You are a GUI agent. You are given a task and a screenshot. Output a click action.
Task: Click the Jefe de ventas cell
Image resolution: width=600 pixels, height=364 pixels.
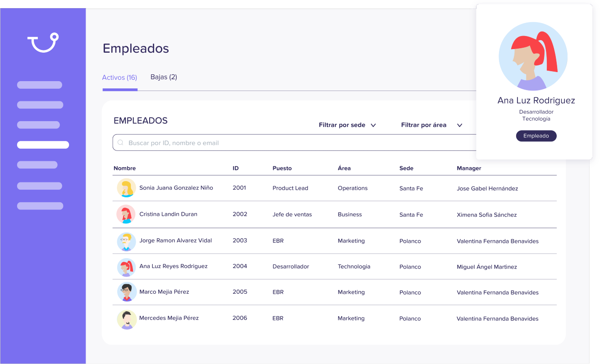[x=292, y=214]
